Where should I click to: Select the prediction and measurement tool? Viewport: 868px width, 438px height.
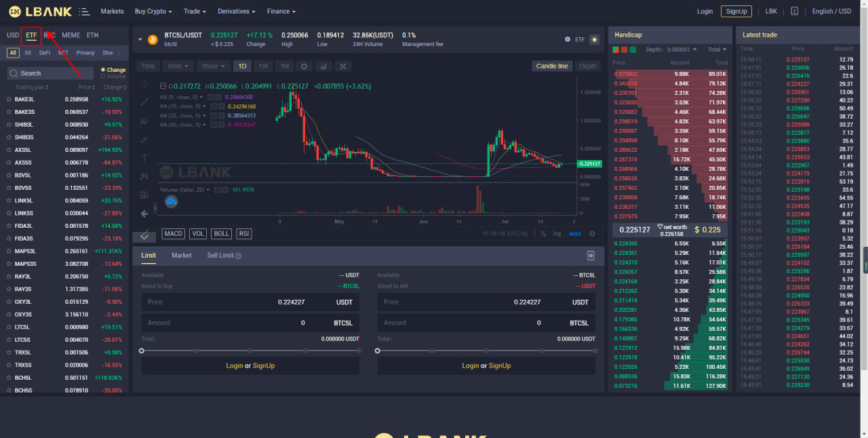[144, 195]
